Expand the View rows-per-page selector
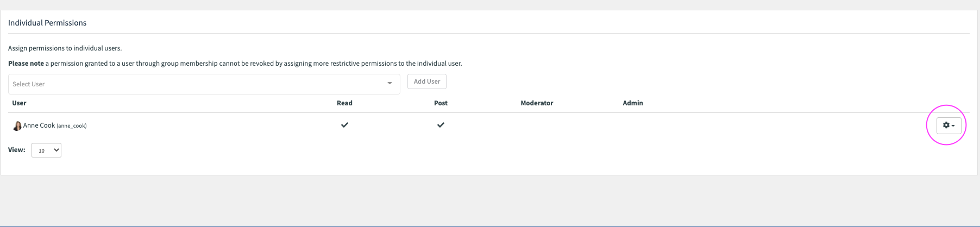The height and width of the screenshot is (227, 980). point(46,150)
